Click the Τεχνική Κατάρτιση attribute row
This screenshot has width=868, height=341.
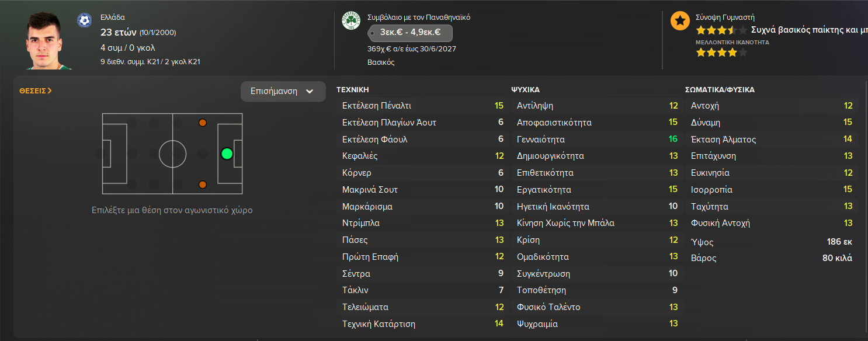click(x=422, y=324)
